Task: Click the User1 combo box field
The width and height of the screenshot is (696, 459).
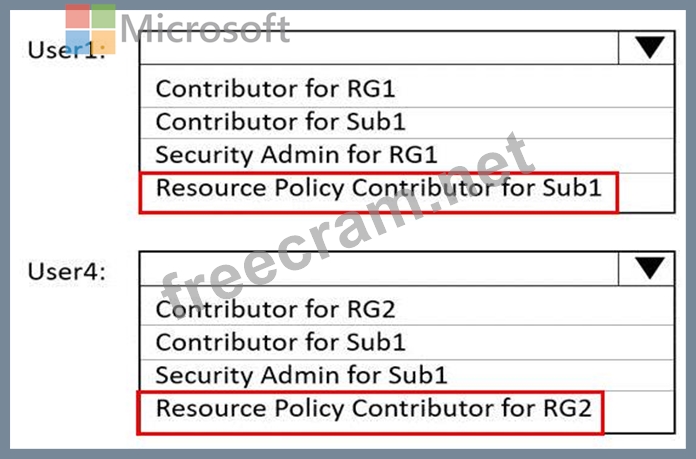Action: pyautogui.click(x=380, y=48)
